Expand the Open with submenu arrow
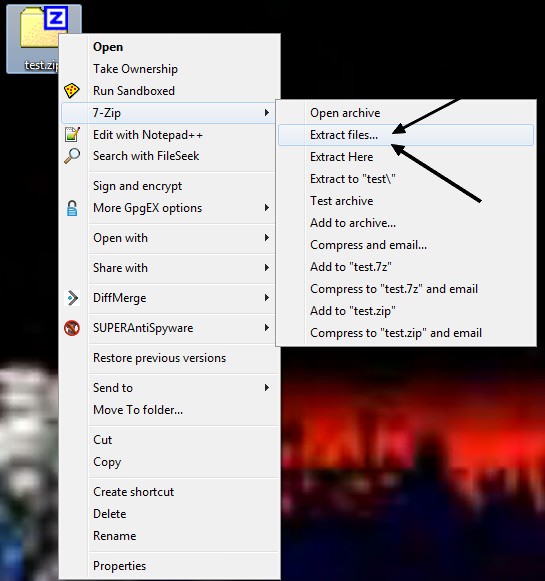Image resolution: width=545 pixels, height=581 pixels. (266, 238)
